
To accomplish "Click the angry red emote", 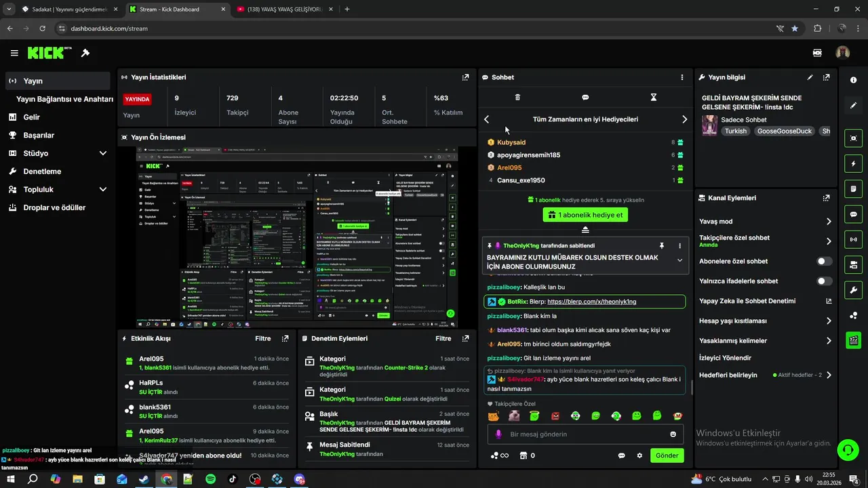I will pyautogui.click(x=555, y=415).
